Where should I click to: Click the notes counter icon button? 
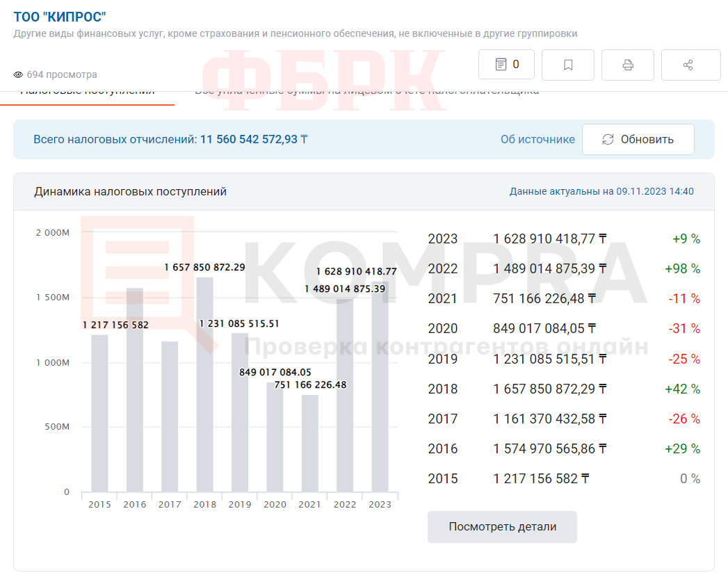[506, 65]
